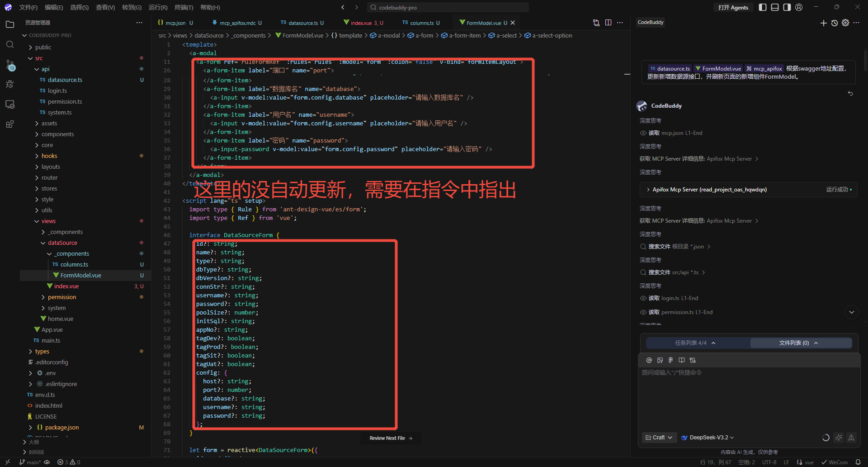Open the CodeBuddy settings gear
Screen dimensions: 868x467
(x=845, y=23)
